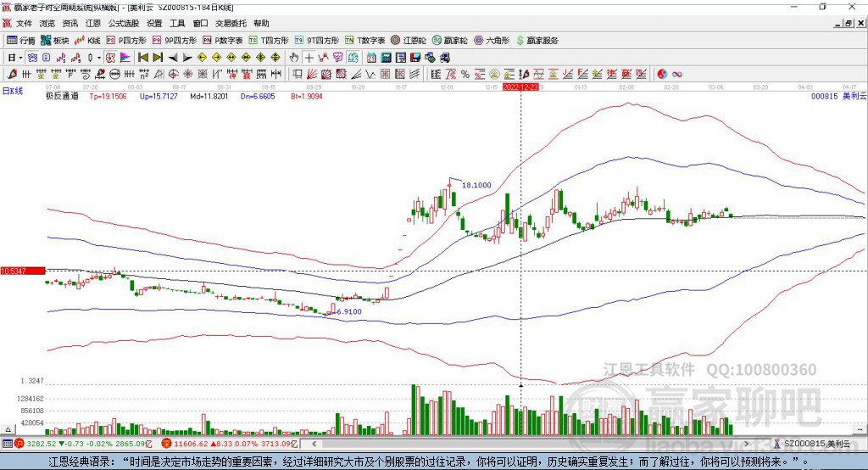
Task: Click the red crosshair circle tool icon
Action: 173,74
